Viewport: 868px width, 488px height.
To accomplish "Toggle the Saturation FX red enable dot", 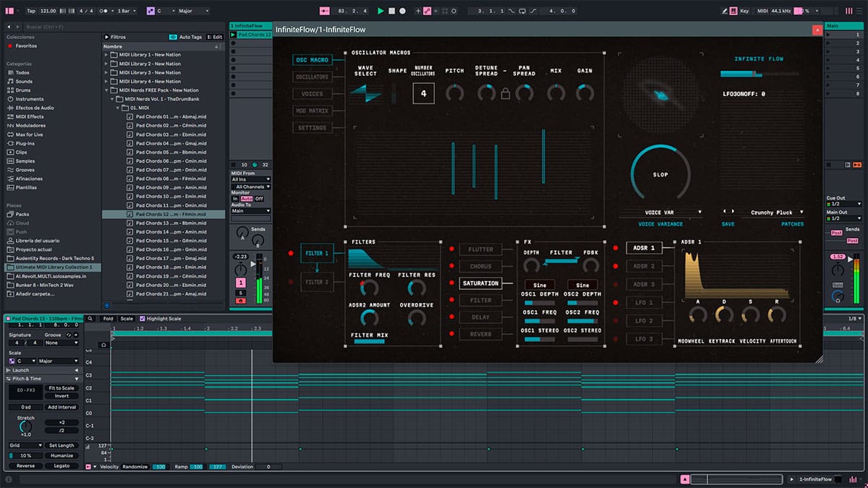I will 451,283.
